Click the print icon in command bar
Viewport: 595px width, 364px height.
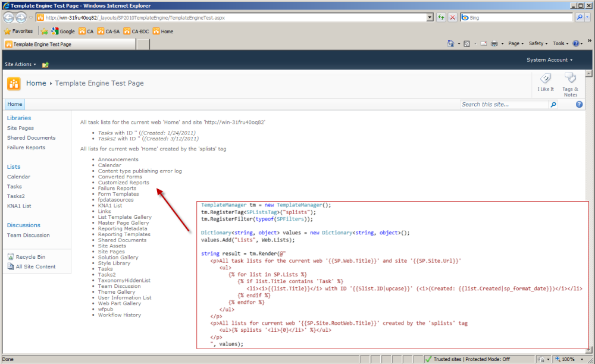pos(493,43)
